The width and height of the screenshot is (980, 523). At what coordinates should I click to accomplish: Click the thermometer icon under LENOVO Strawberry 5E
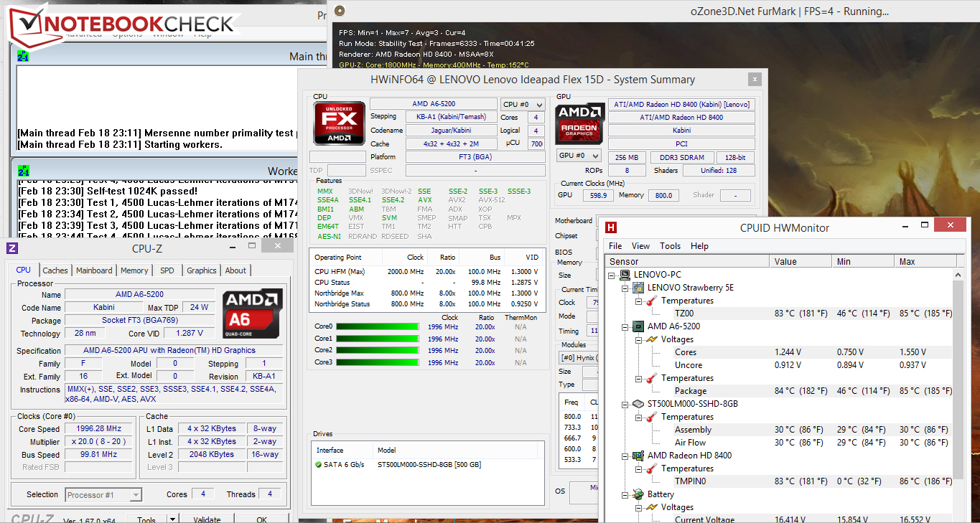[651, 301]
